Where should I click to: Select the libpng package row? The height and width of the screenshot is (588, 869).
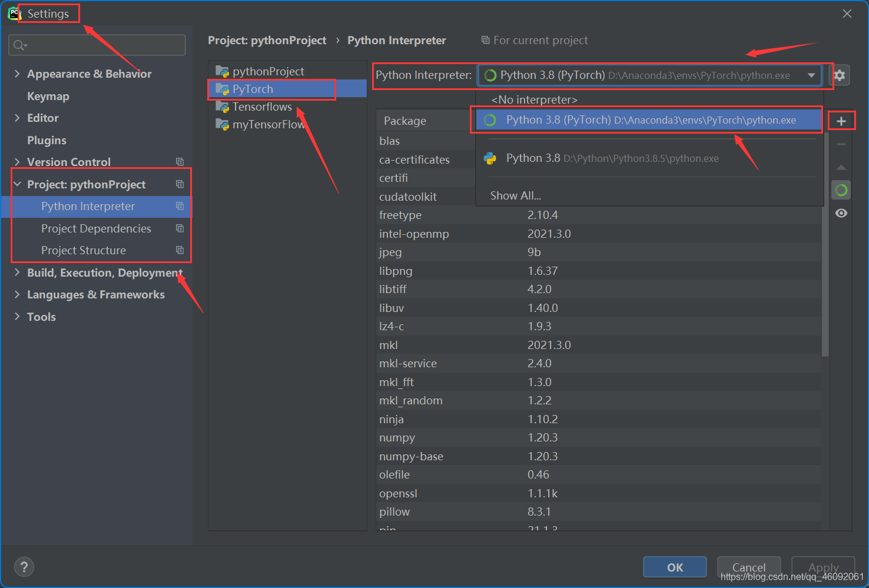point(598,271)
